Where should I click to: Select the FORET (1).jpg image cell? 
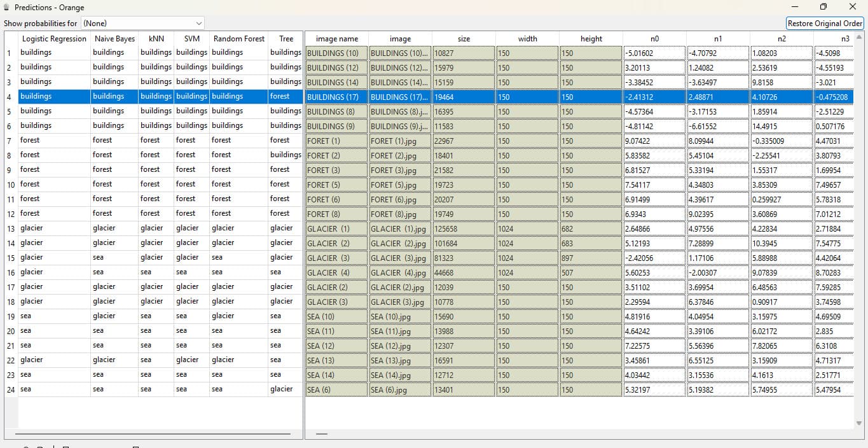pos(400,141)
